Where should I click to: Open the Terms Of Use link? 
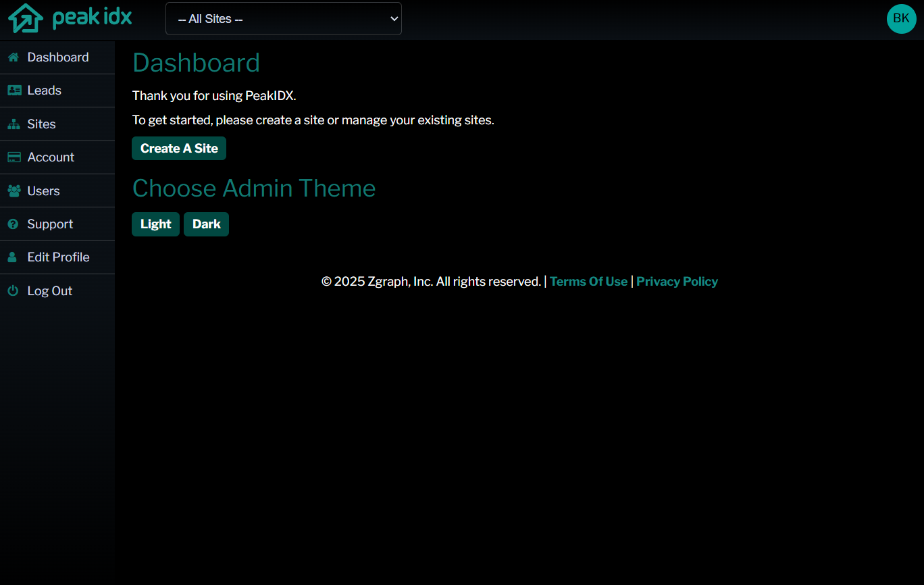coord(588,281)
